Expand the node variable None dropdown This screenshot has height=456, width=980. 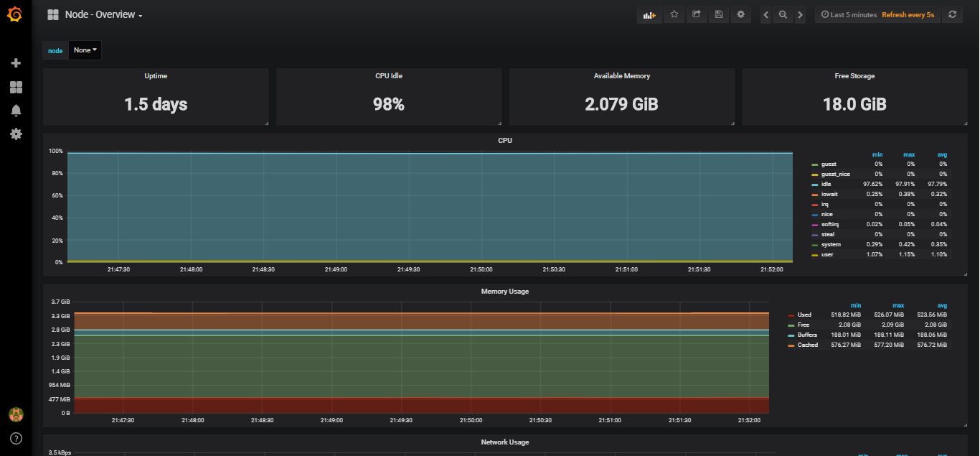pyautogui.click(x=85, y=50)
